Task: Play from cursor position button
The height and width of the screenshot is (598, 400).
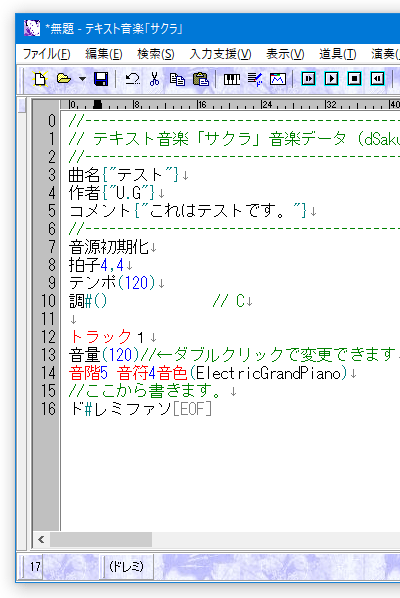Action: [308, 79]
